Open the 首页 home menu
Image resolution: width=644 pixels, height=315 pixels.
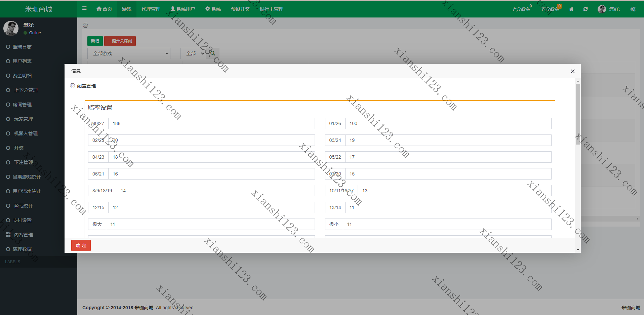[x=104, y=9]
